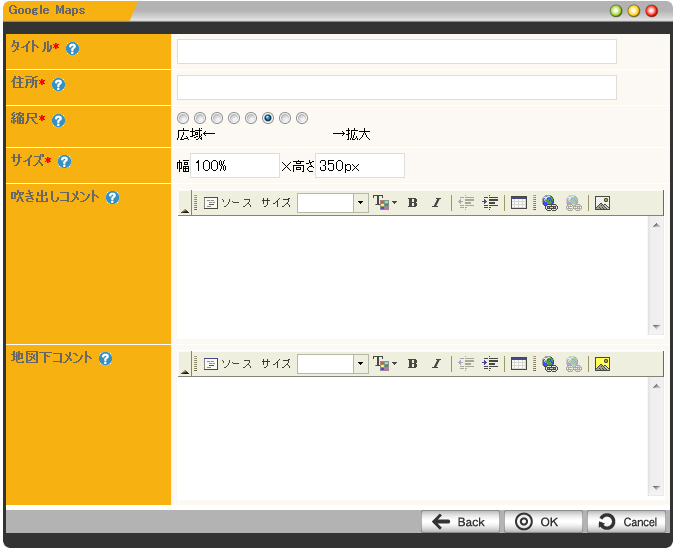Screen dimensions: 675x549
Task: Open help icon next to 縮尺
Action: pos(58,120)
